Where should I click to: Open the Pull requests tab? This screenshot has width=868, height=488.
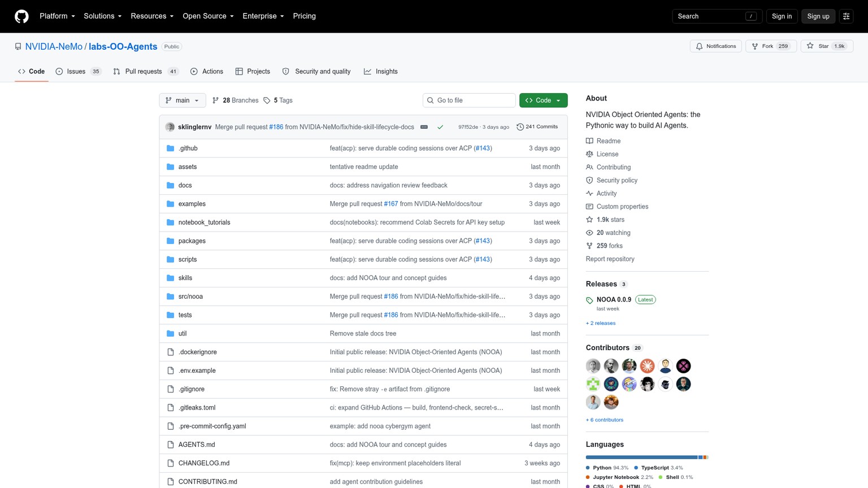coord(146,72)
